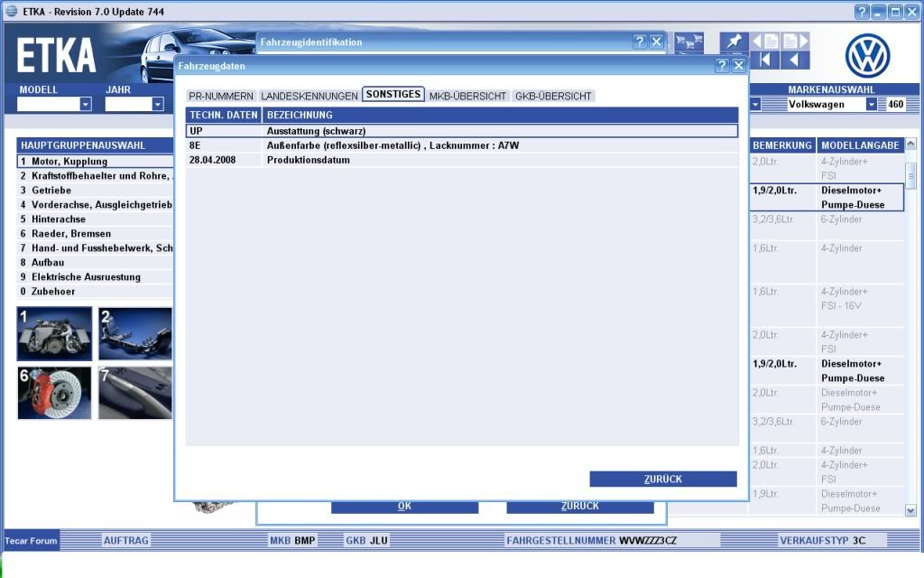Select the 28.04.2008 Produktionsdatum row
Image resolution: width=924 pixels, height=578 pixels.
[x=462, y=160]
